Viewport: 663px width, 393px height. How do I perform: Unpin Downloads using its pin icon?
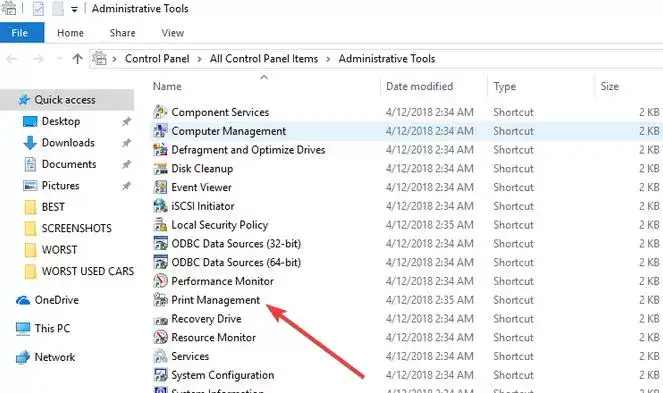pos(126,143)
